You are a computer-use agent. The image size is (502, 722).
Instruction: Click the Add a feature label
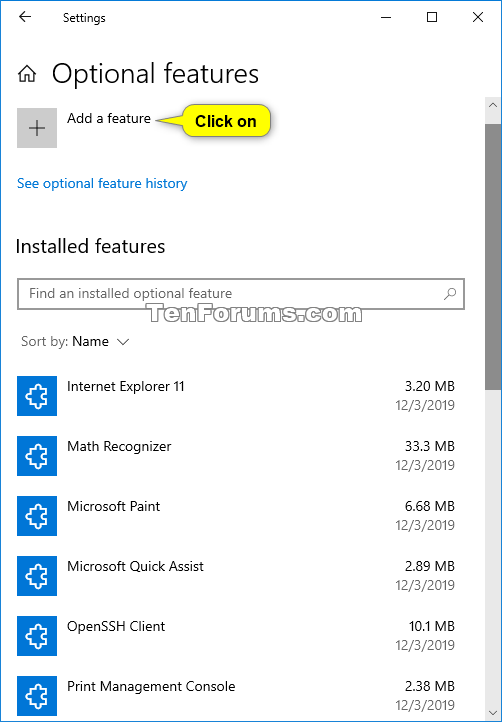(109, 118)
